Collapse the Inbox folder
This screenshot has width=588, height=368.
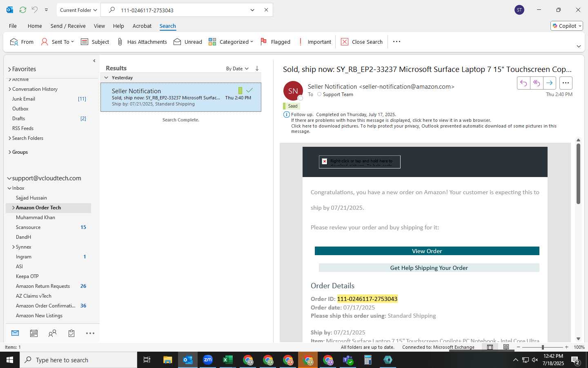[x=9, y=188]
